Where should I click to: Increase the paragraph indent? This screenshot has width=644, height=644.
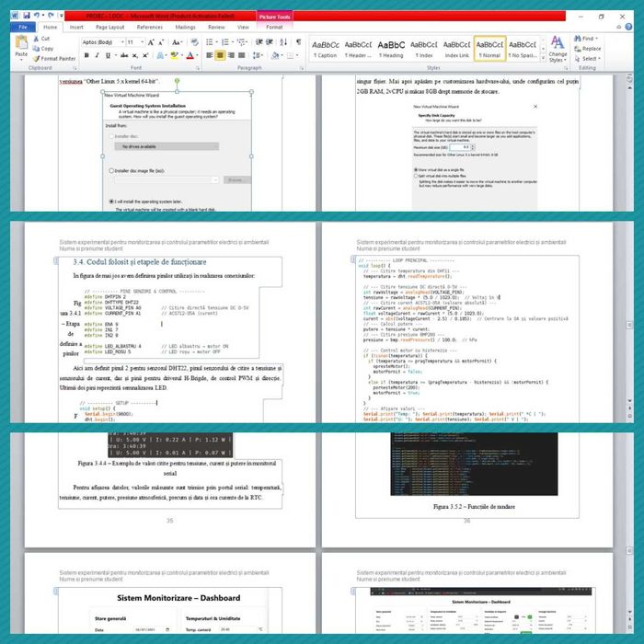pyautogui.click(x=270, y=42)
